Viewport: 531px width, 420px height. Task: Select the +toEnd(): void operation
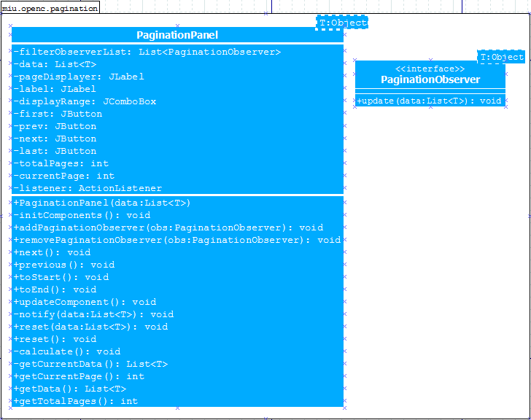55,289
